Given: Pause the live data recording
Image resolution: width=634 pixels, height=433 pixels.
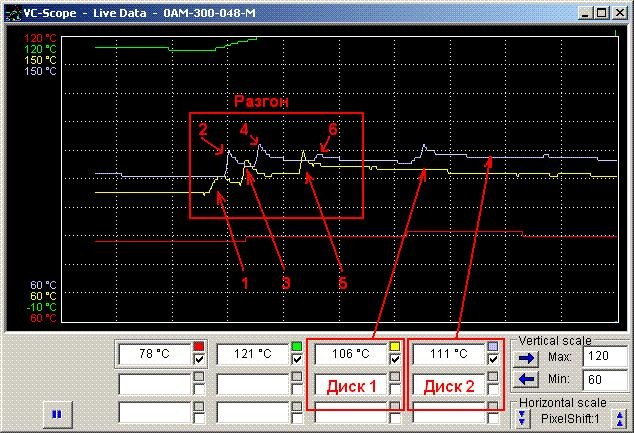Looking at the screenshot, I should (x=57, y=414).
